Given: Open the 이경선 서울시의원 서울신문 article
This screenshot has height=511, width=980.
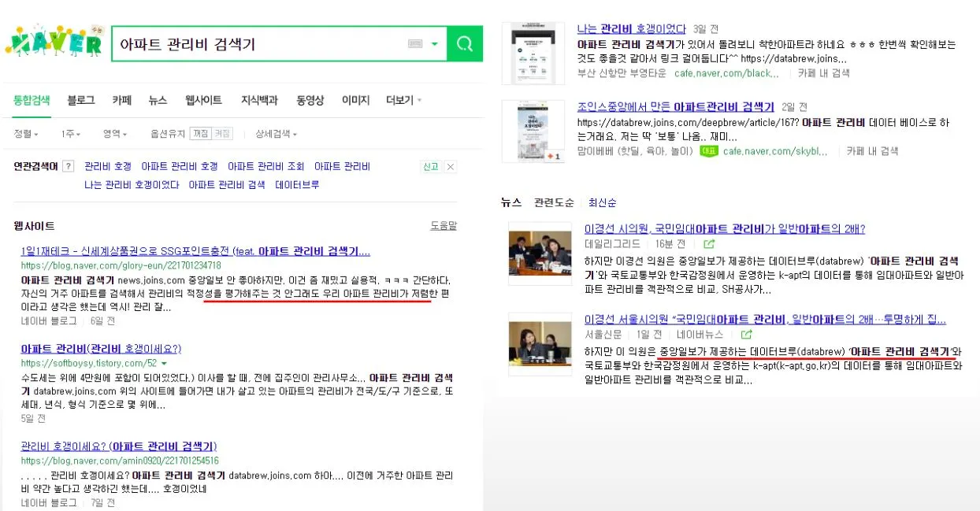Looking at the screenshot, I should 765,319.
